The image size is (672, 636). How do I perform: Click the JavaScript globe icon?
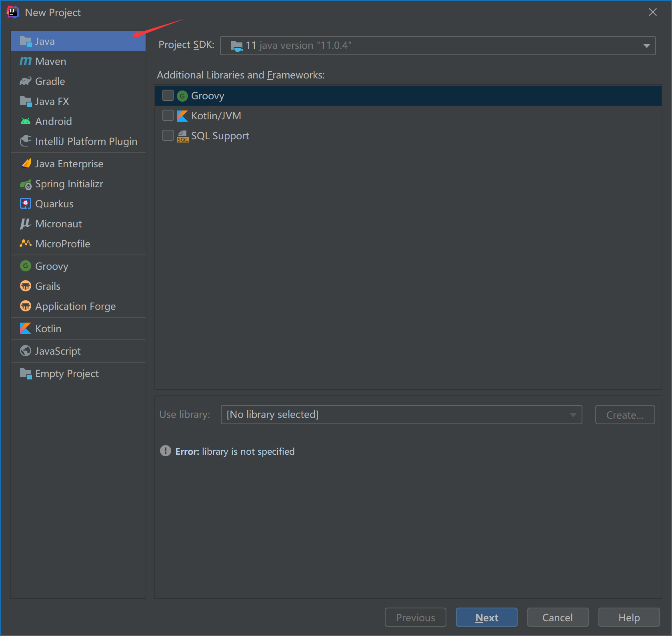(x=26, y=351)
